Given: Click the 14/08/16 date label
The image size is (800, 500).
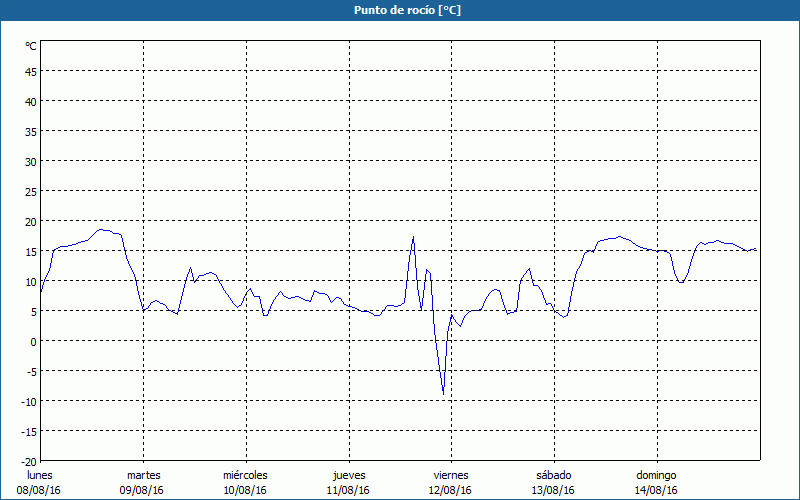Looking at the screenshot, I should (x=656, y=490).
